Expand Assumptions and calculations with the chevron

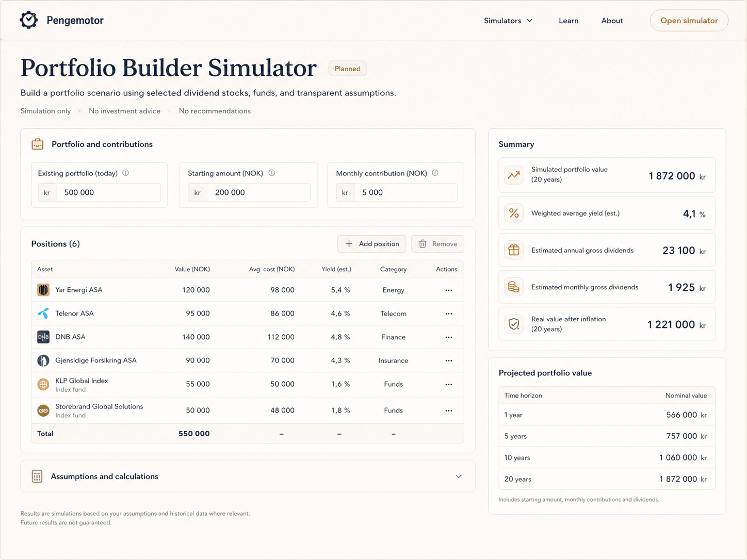coord(459,476)
